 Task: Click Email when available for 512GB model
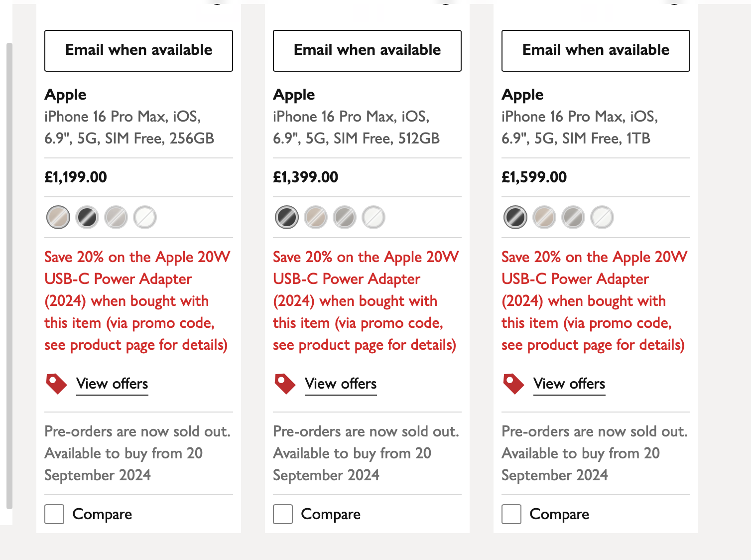tap(367, 51)
